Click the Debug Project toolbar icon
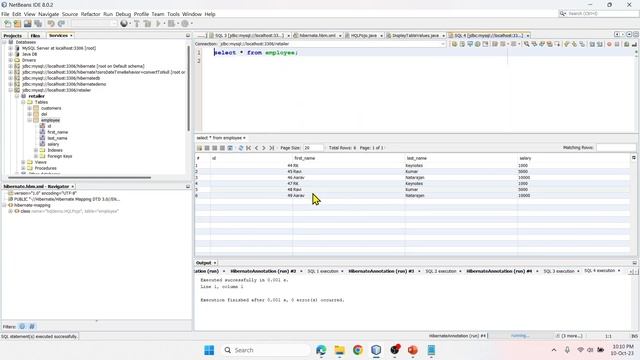 pos(171,24)
